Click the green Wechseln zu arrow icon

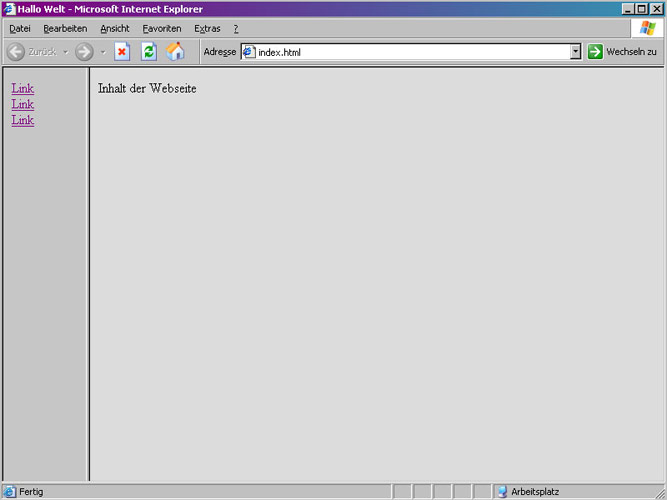pos(595,52)
